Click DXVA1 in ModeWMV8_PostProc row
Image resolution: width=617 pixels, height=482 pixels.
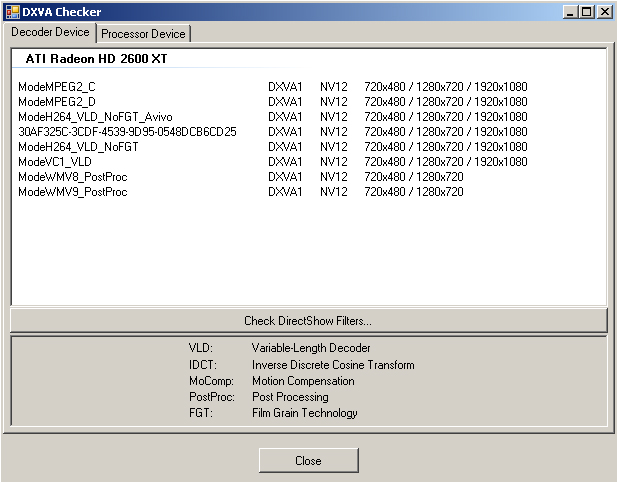(285, 177)
